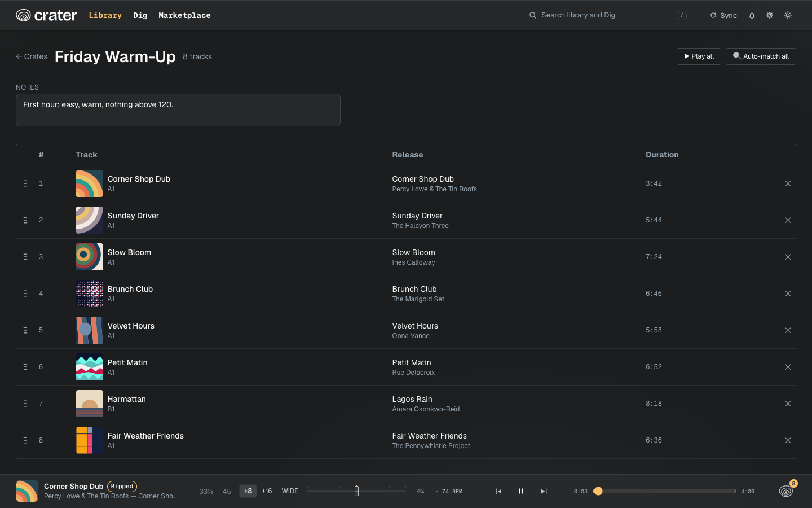Image resolution: width=812 pixels, height=508 pixels.
Task: Open the crate queue icon in player bar
Action: [x=785, y=491]
